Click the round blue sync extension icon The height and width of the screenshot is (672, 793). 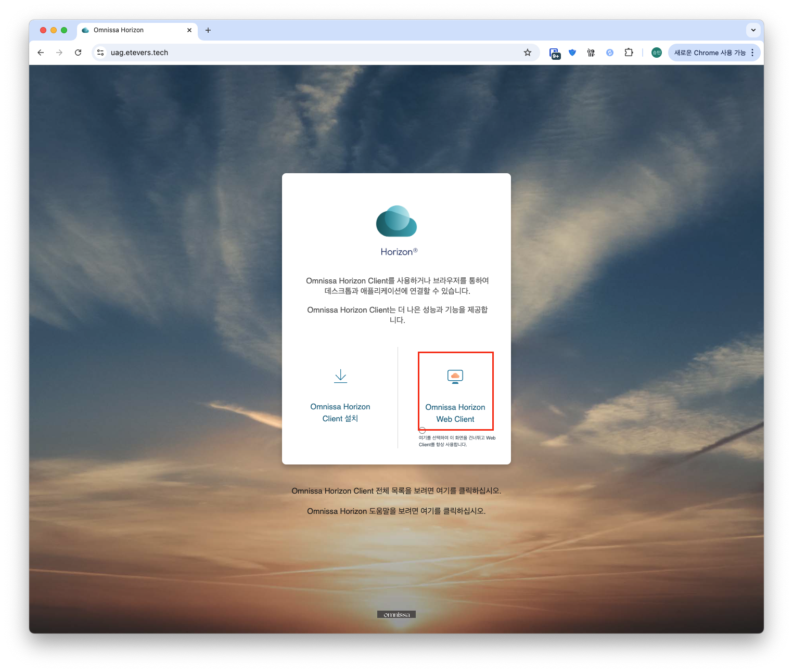610,53
